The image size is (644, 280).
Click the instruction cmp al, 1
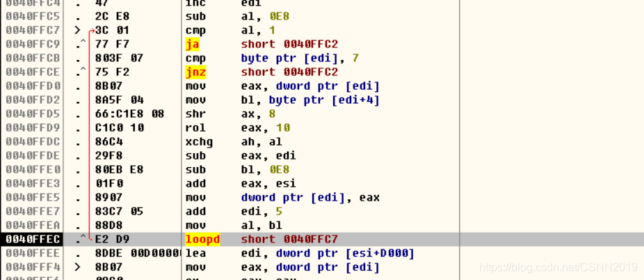click(x=231, y=31)
